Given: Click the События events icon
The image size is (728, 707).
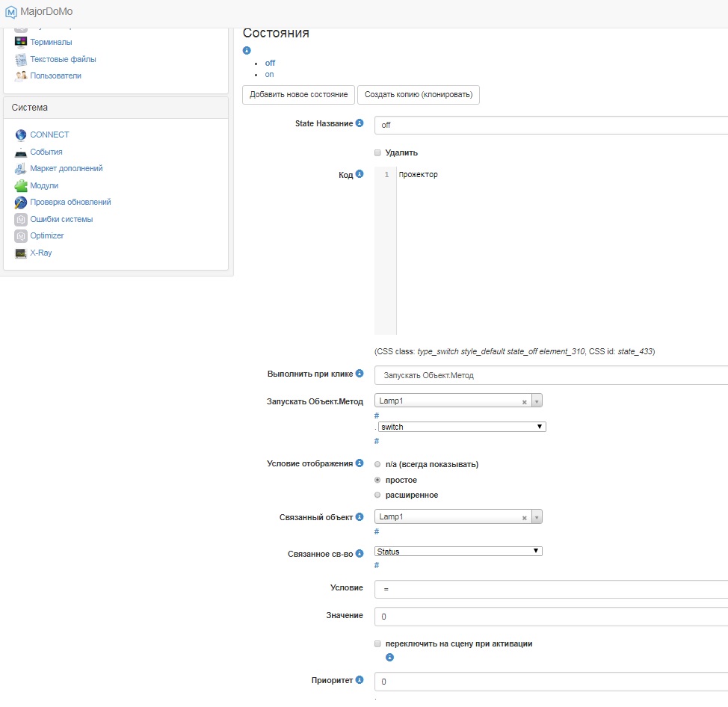Looking at the screenshot, I should 21,152.
